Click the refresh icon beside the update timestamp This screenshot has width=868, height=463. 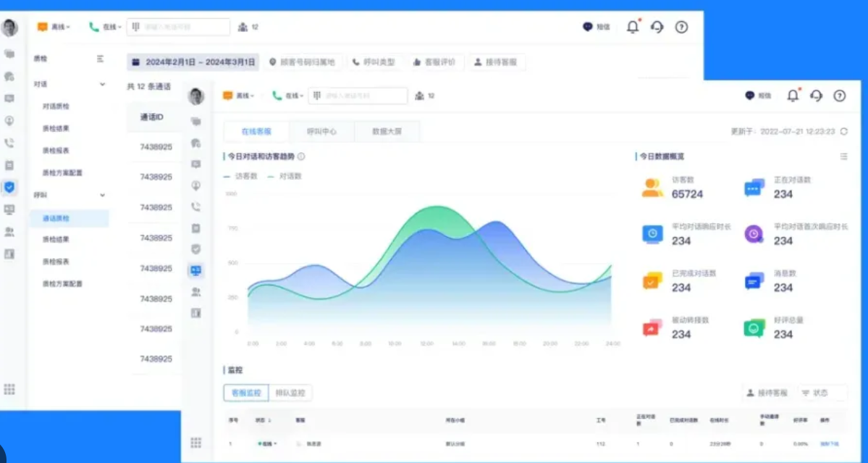tap(844, 132)
